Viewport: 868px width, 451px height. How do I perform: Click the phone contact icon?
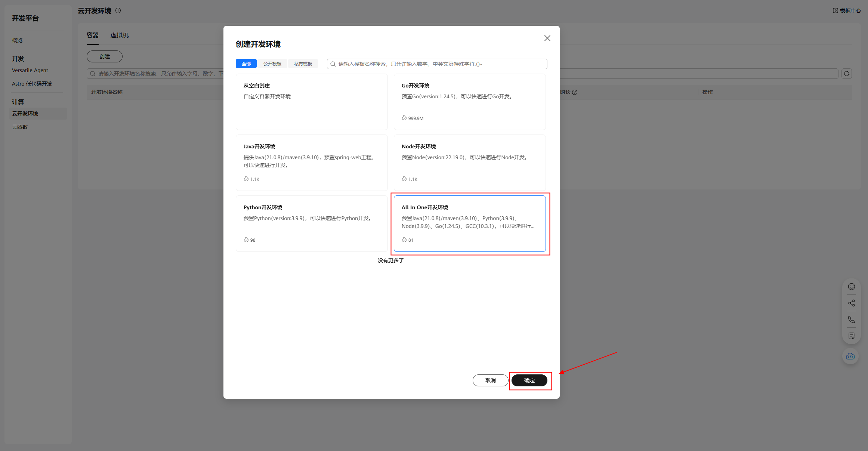[x=851, y=319]
